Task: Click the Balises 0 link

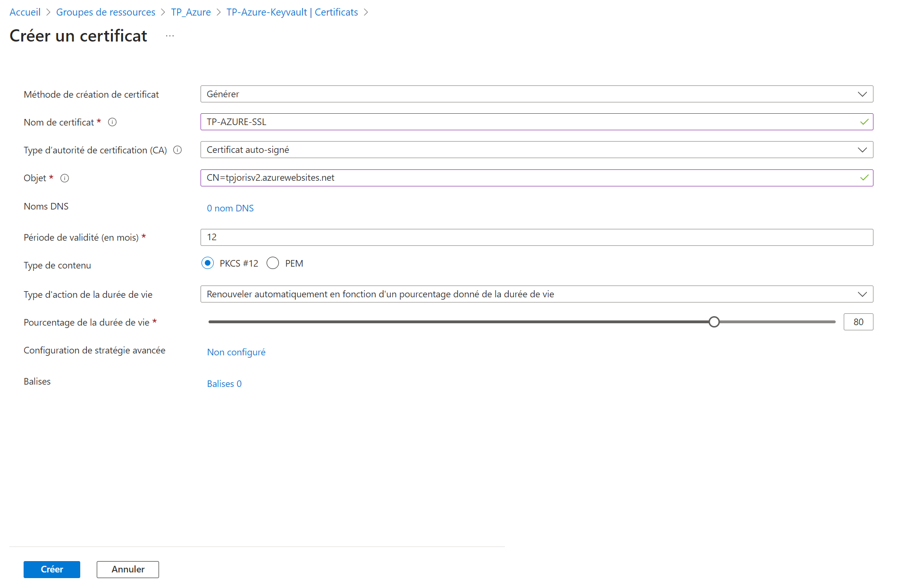Action: coord(224,384)
